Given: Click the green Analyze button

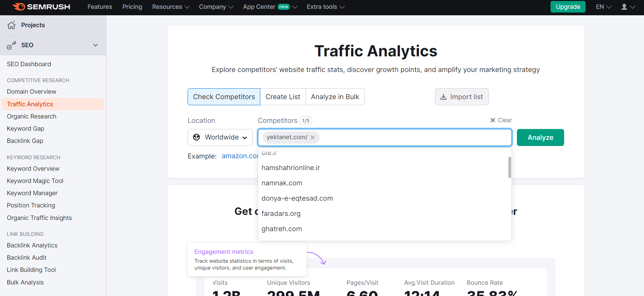Looking at the screenshot, I should 540,137.
